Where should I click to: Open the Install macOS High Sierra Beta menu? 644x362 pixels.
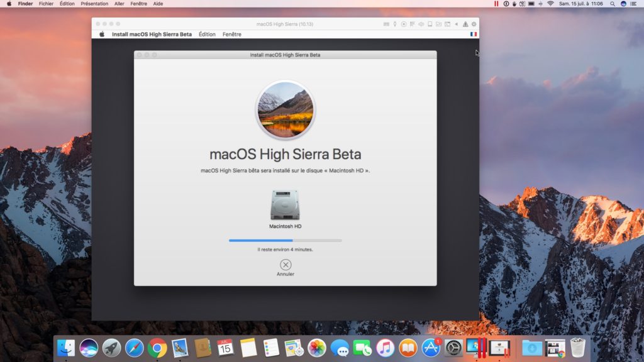click(x=152, y=35)
